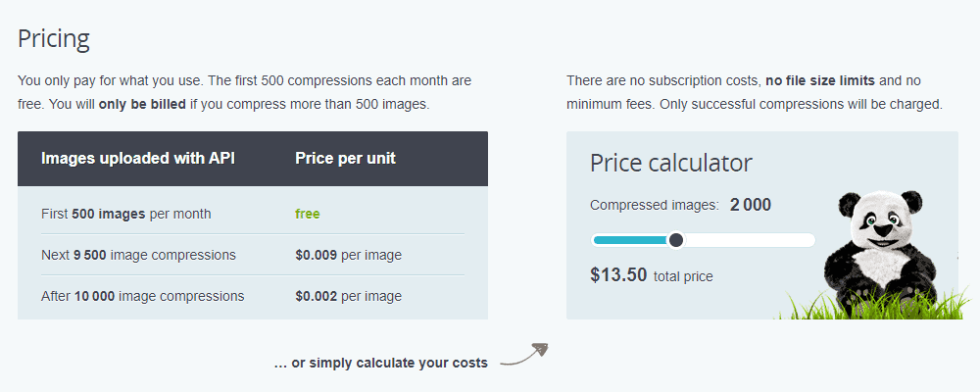
Task: Click the Pricing heading
Action: pyautogui.click(x=54, y=39)
